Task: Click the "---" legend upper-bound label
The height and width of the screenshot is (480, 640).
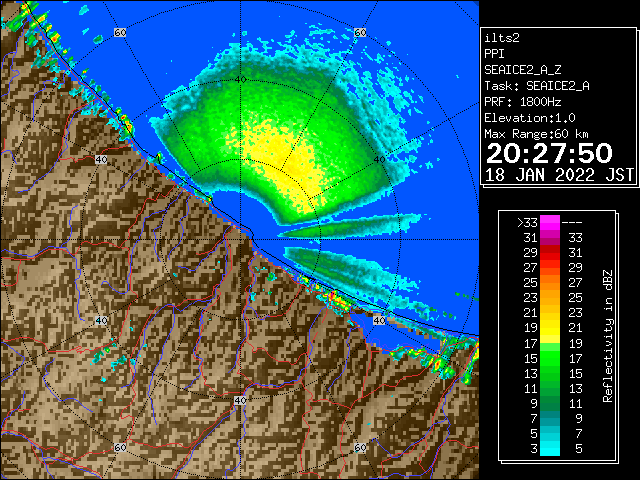Action: tap(572, 223)
